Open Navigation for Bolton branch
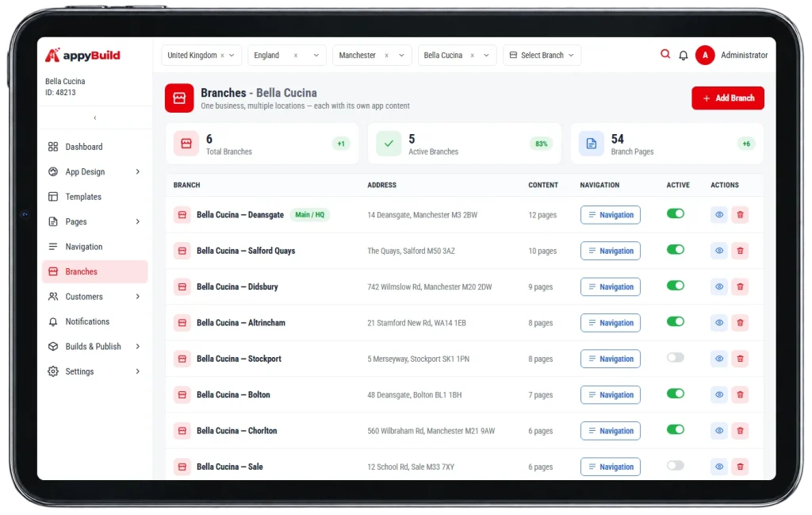This screenshot has width=812, height=515. [611, 395]
